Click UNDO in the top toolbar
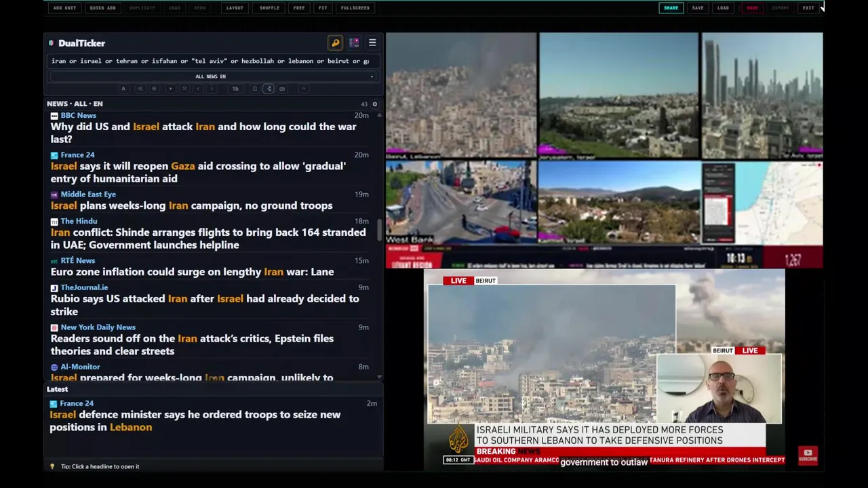Screen dimensions: 868x488 pos(174,8)
